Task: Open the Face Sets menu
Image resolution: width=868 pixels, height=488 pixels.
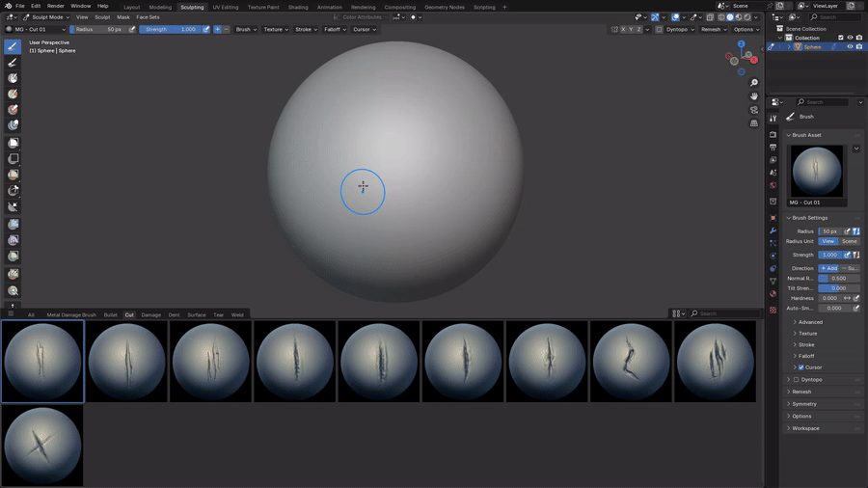Action: [148, 17]
